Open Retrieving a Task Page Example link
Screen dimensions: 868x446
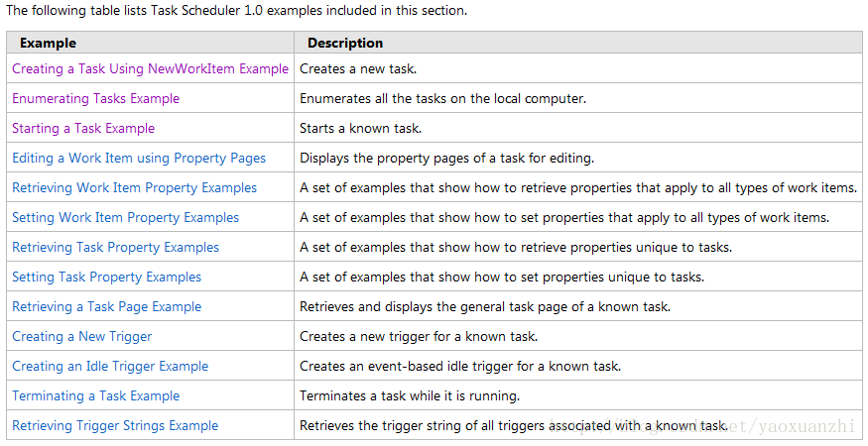pyautogui.click(x=107, y=307)
